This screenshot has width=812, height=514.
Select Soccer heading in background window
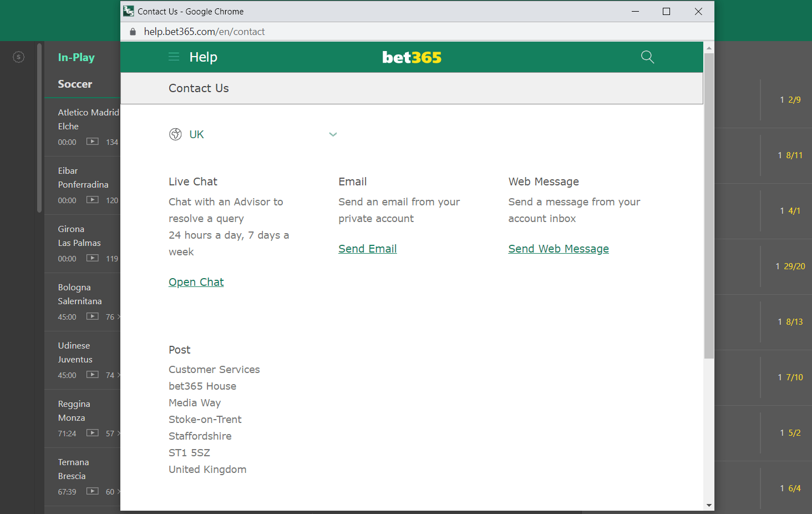[75, 84]
